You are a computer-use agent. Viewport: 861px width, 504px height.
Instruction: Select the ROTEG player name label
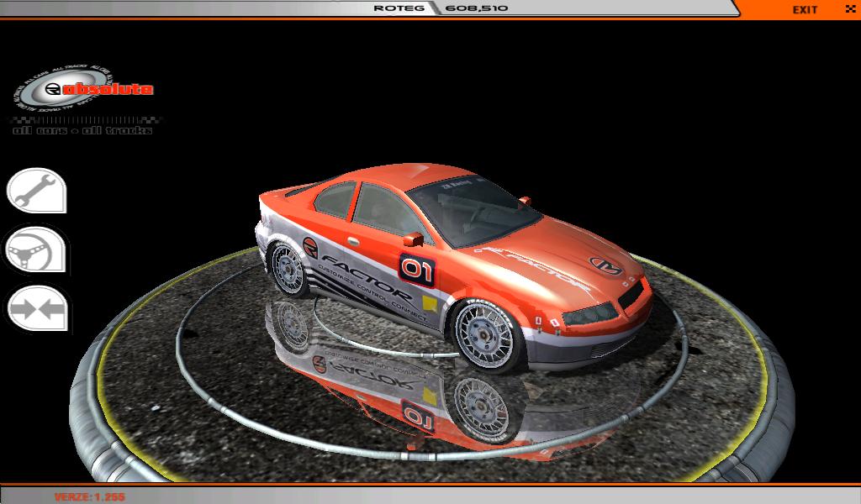398,8
